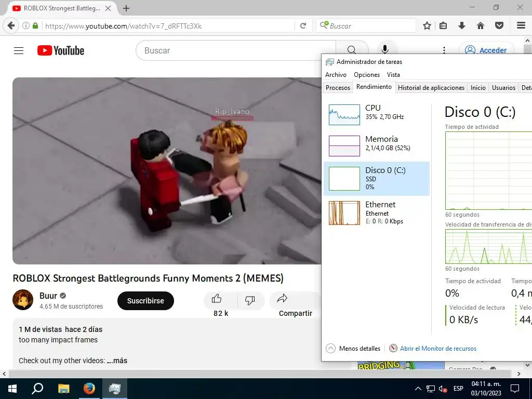The height and width of the screenshot is (399, 532).
Task: Click the YouTube logo
Action: click(x=61, y=50)
